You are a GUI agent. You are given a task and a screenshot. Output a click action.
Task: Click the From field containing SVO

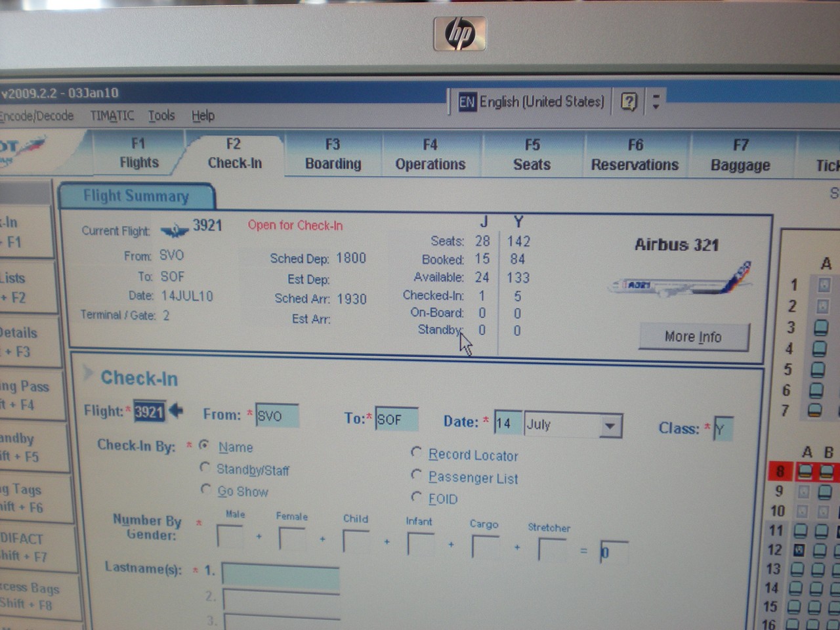point(277,415)
